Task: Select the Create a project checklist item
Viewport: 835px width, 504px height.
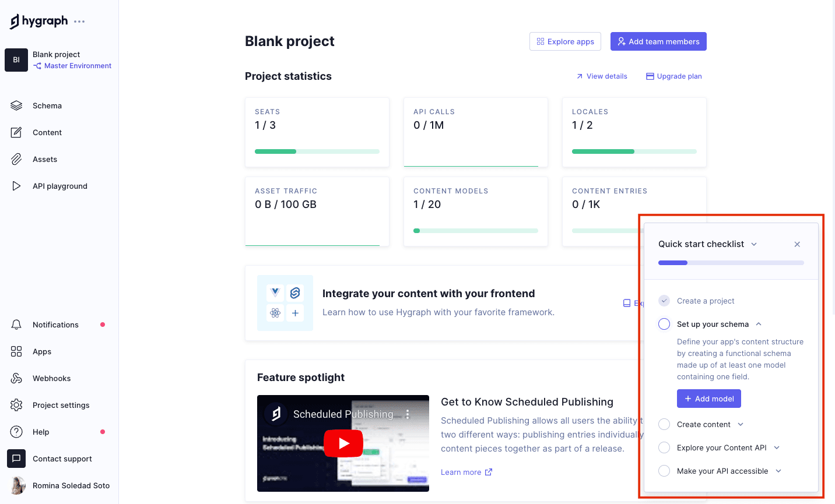Action: (x=664, y=301)
